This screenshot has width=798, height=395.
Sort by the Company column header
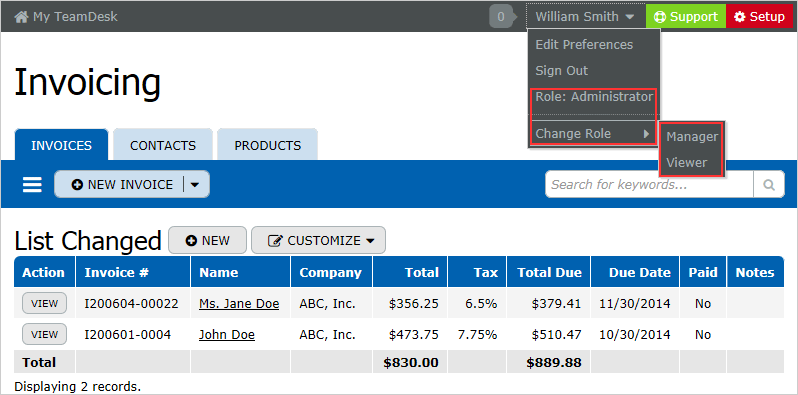(x=331, y=272)
